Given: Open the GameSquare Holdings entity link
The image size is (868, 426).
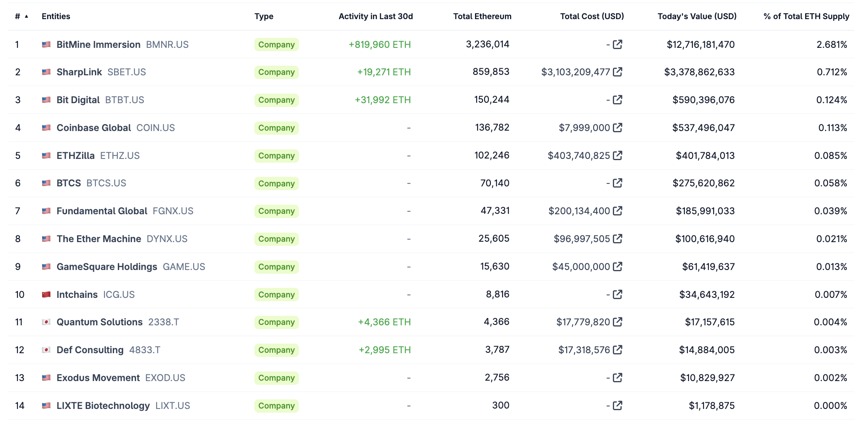Looking at the screenshot, I should pyautogui.click(x=107, y=267).
